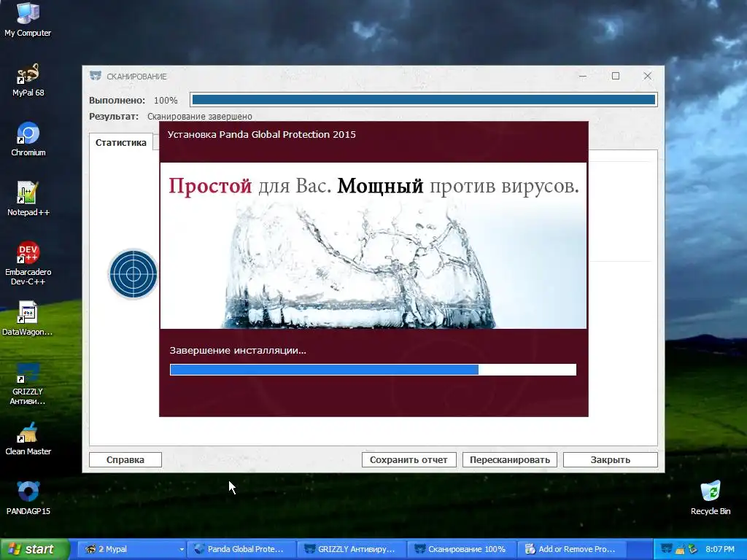Viewport: 747px width, 560px height.
Task: Click the Закрыть button
Action: coord(611,459)
